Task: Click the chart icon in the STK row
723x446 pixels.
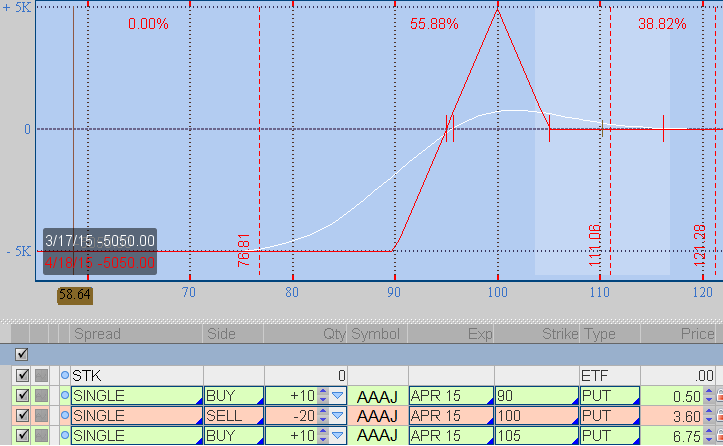Action: (41, 375)
